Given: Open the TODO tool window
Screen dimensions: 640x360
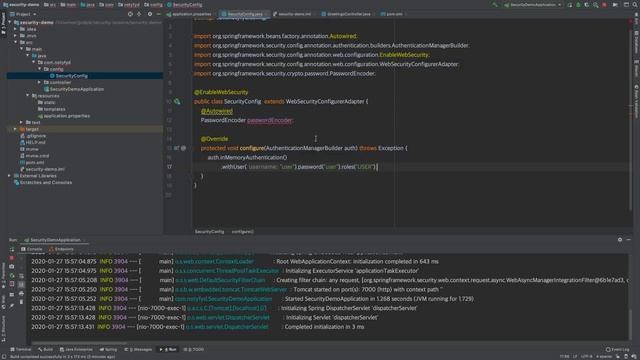Looking at the screenshot, I should (x=194, y=349).
